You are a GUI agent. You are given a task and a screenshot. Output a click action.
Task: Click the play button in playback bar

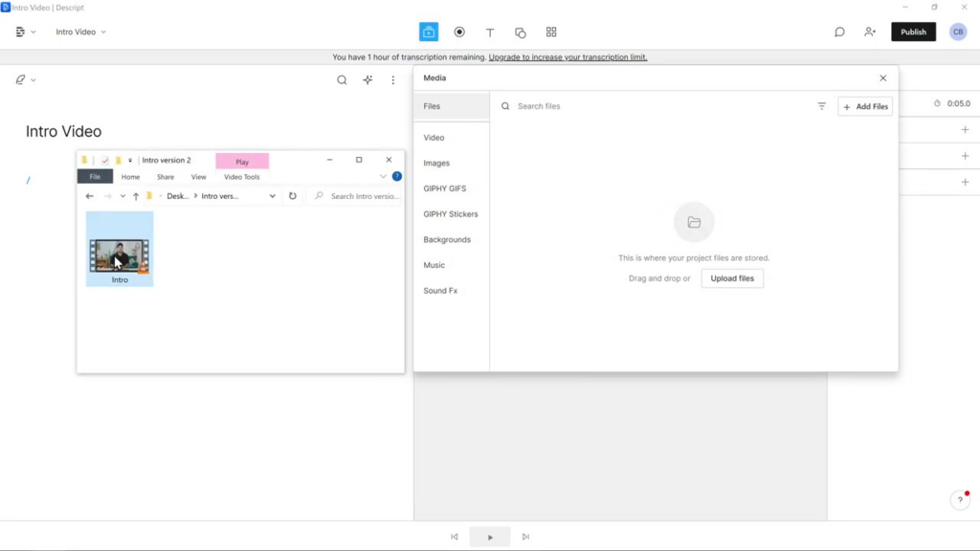tap(490, 537)
